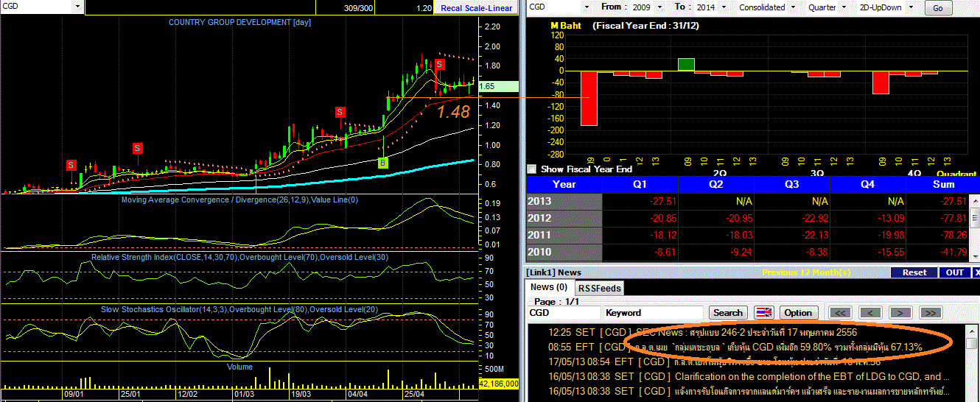Open the Consolidated statement type dropdown
Viewport: 980px width, 402px height.
point(793,7)
